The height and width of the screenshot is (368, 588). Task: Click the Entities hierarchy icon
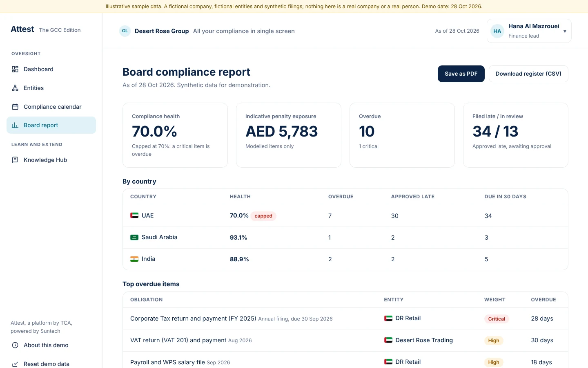[x=15, y=88]
